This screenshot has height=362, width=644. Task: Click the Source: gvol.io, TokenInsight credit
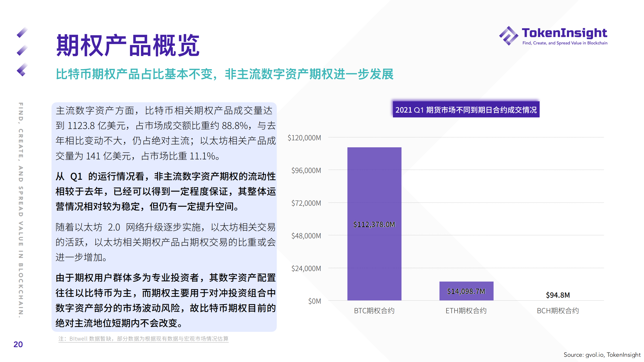coord(602,355)
